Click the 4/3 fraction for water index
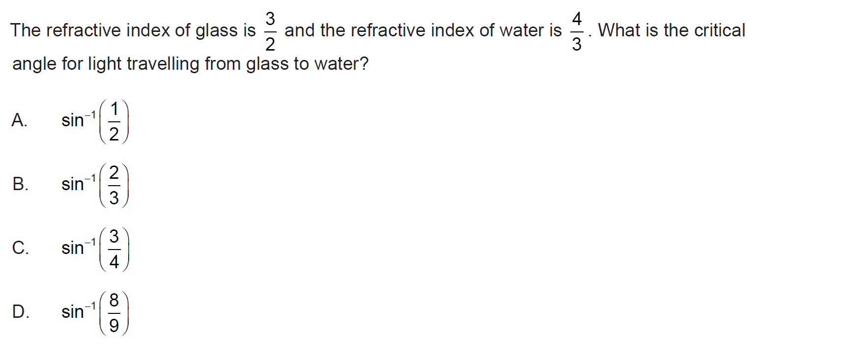 click(576, 31)
